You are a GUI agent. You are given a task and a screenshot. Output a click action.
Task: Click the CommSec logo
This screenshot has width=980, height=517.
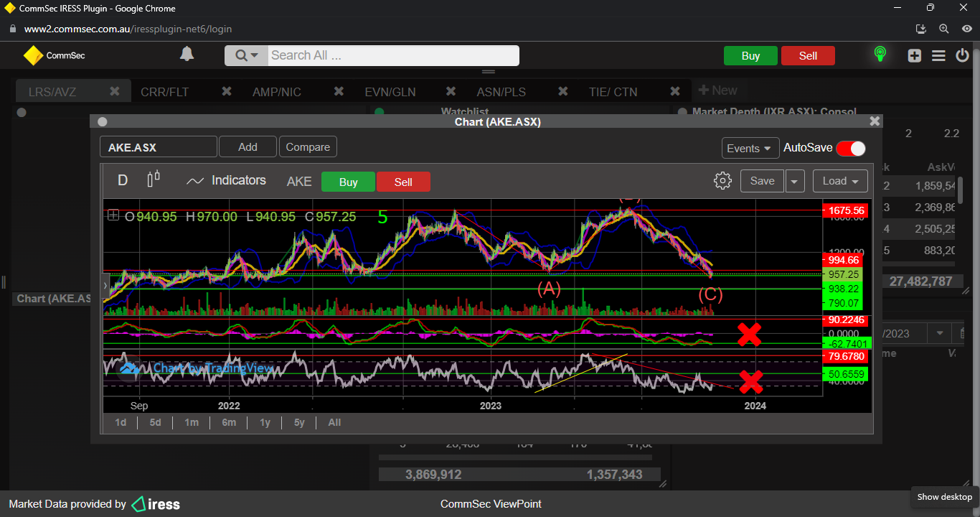(x=55, y=55)
